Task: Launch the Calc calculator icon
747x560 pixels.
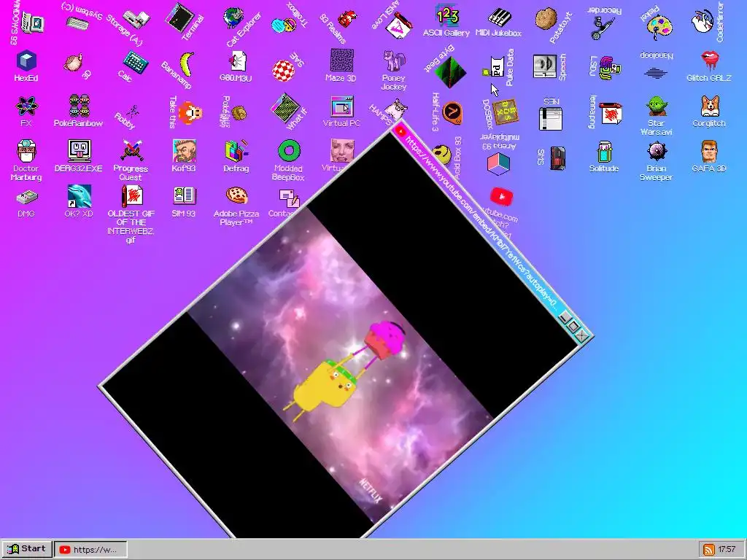Action: (135, 63)
